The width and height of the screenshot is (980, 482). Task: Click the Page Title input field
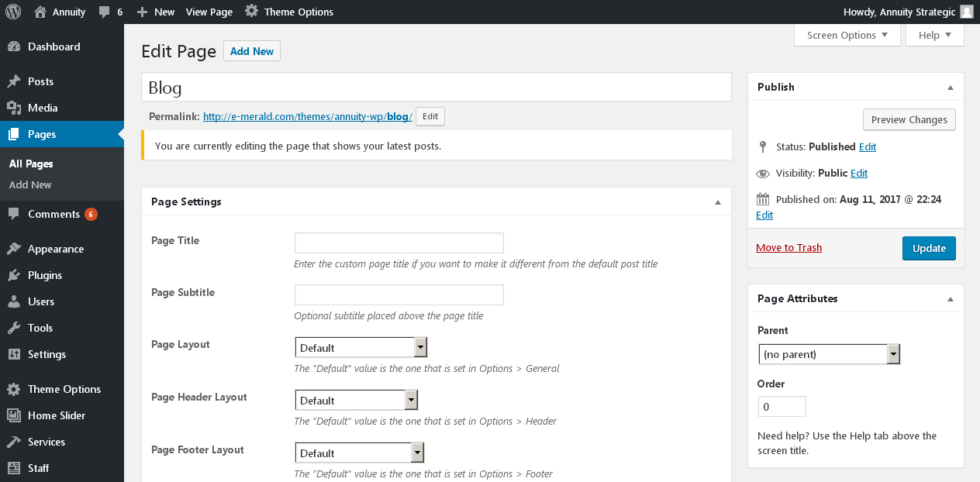tap(399, 243)
